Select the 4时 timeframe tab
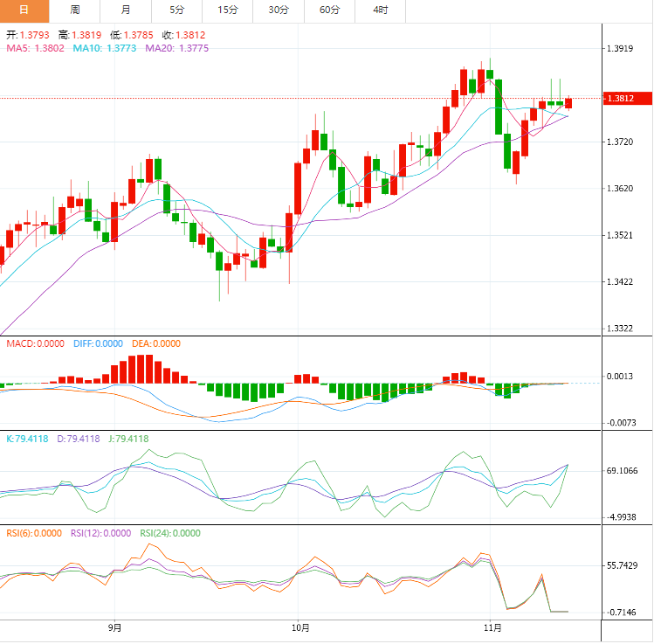This screenshot has height=644, width=654. coord(380,10)
